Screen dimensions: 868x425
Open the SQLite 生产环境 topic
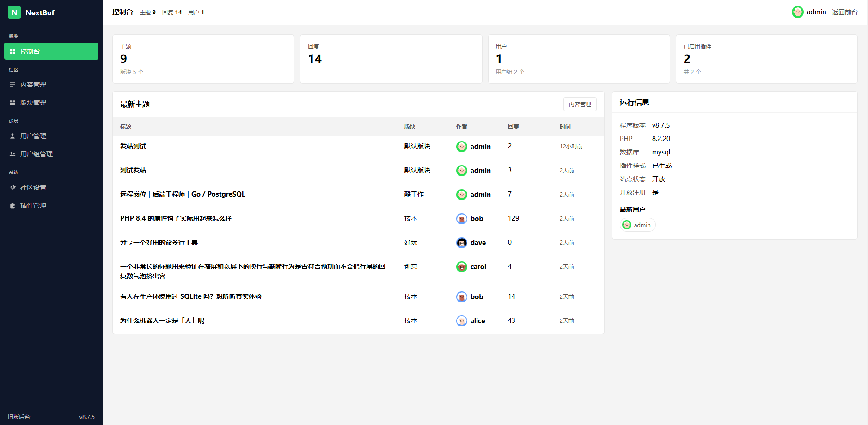pyautogui.click(x=191, y=296)
